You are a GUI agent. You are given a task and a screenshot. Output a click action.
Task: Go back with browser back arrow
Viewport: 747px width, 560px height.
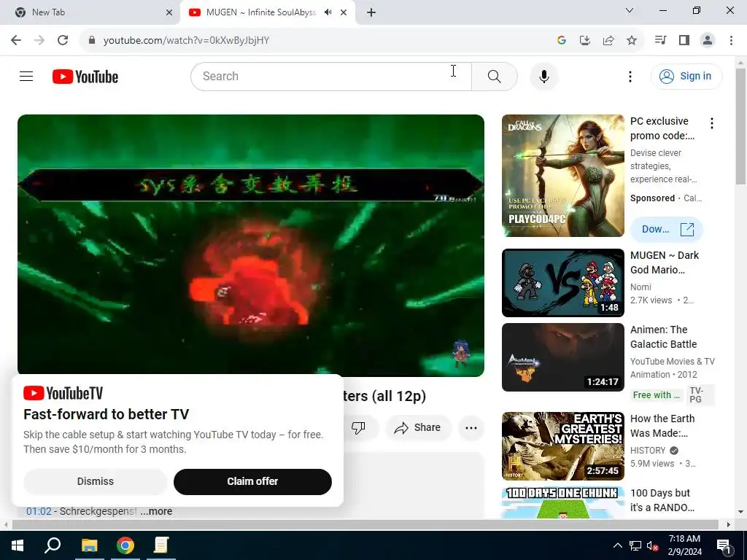16,40
